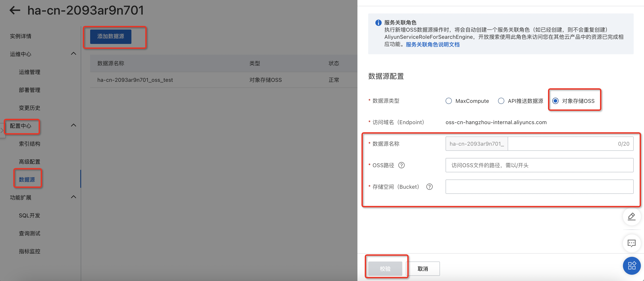The image size is (644, 281).
Task: Click the info icon in 服务关联角色 notice
Action: tap(378, 23)
